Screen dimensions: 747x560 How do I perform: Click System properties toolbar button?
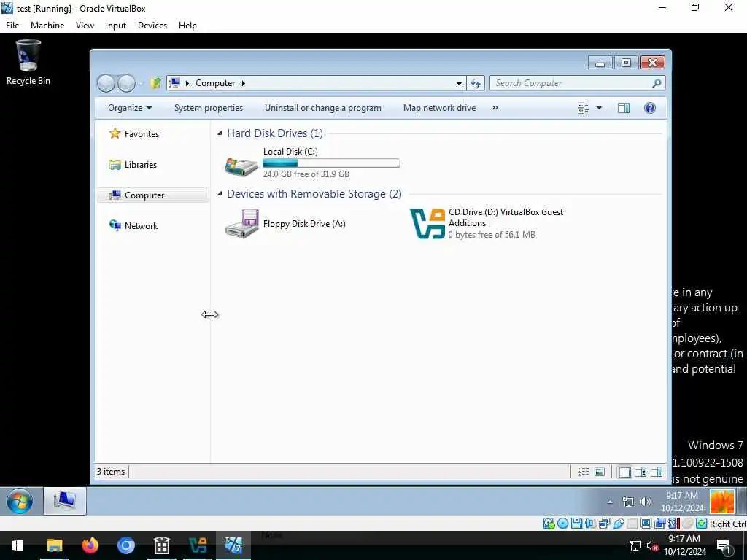[209, 108]
